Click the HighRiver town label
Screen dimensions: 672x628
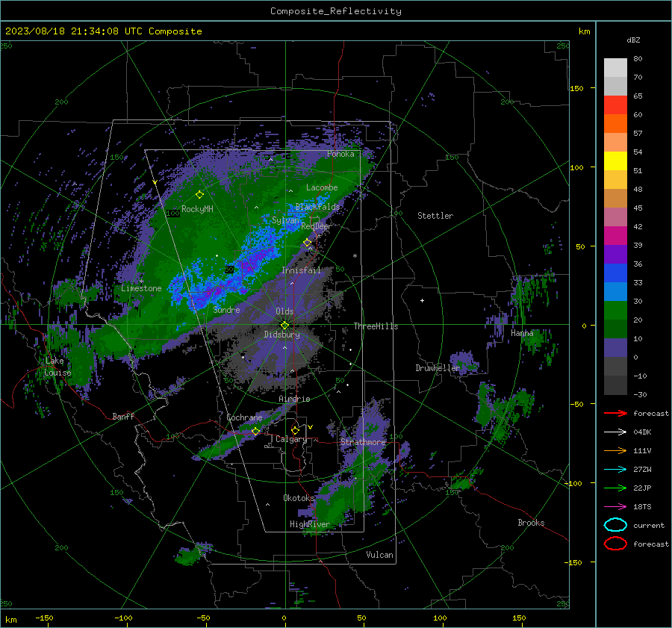310,524
